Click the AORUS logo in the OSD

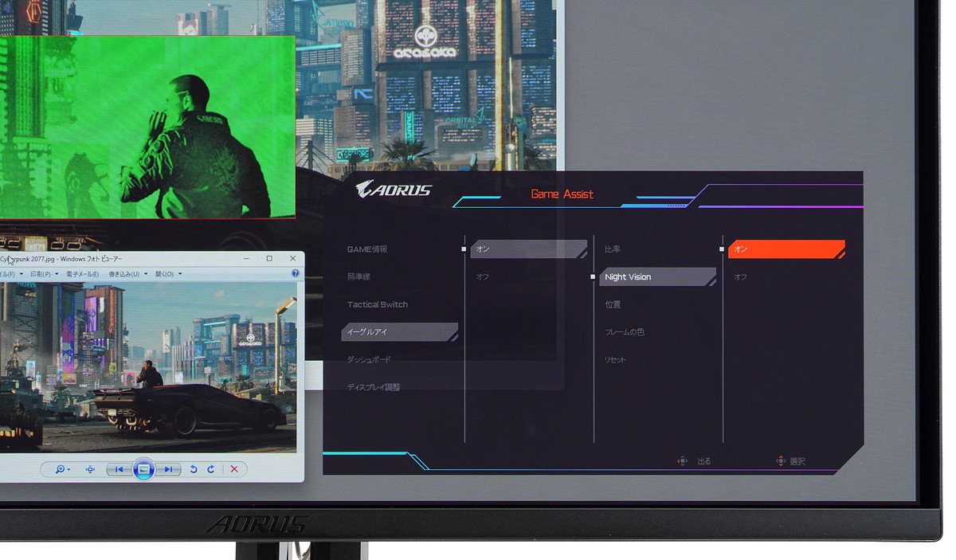tap(394, 189)
